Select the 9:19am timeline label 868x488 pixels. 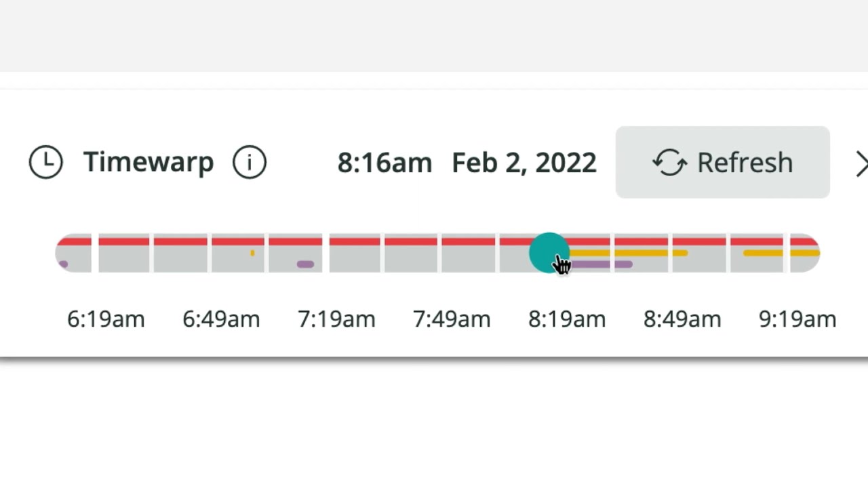click(x=797, y=319)
